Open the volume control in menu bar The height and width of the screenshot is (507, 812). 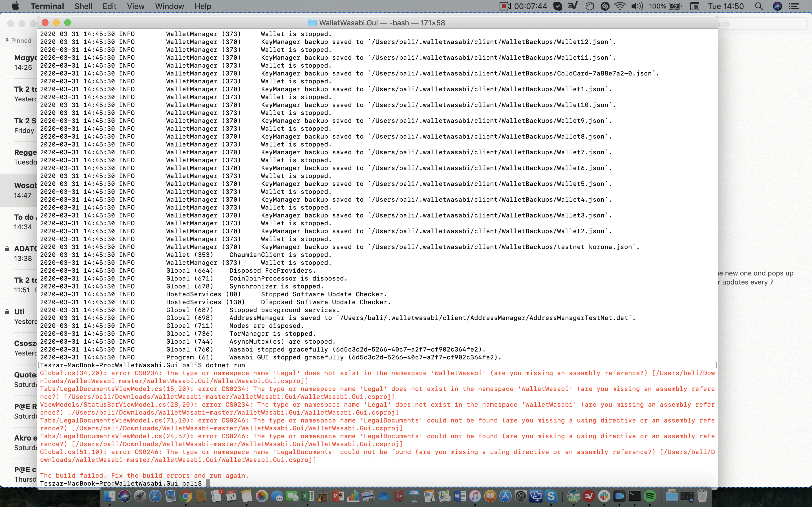(x=637, y=6)
